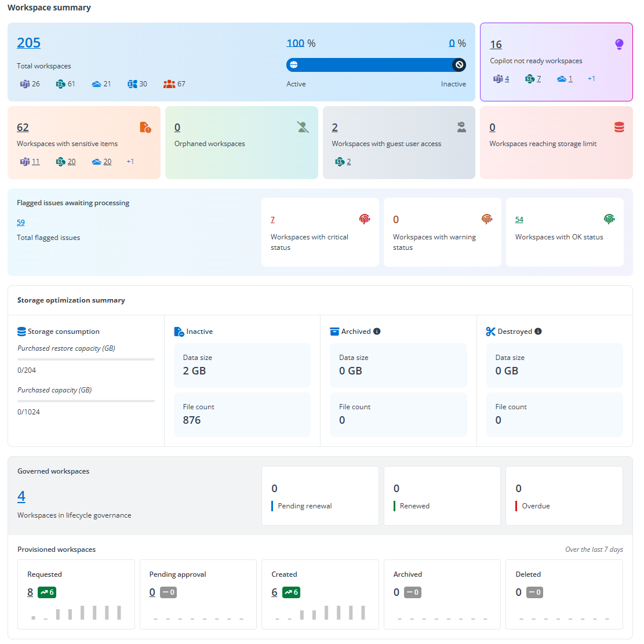
Task: Click the orange warning status fingerprint icon
Action: coord(487,219)
